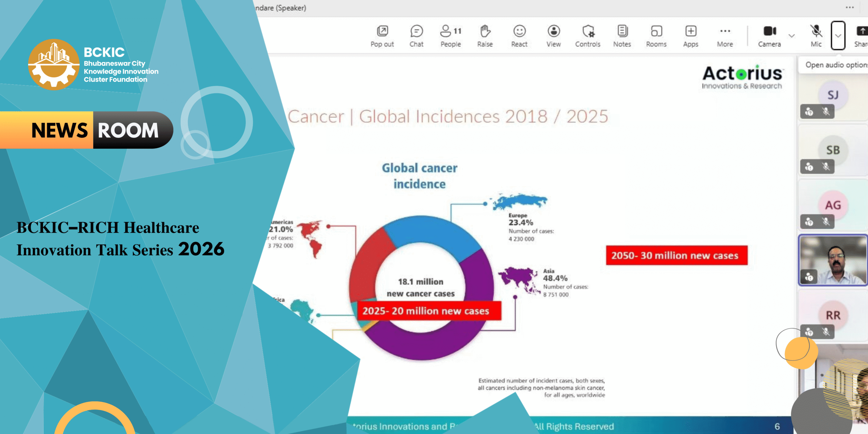The width and height of the screenshot is (868, 434).
Task: Click the blue Europe map graphic
Action: pos(520,201)
